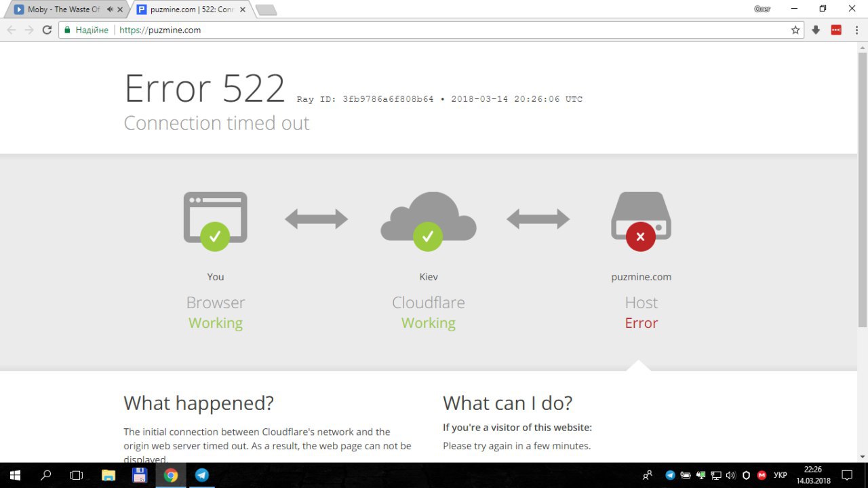
Task: Open the clock showing 22:26 14.03.2018
Action: point(813,475)
